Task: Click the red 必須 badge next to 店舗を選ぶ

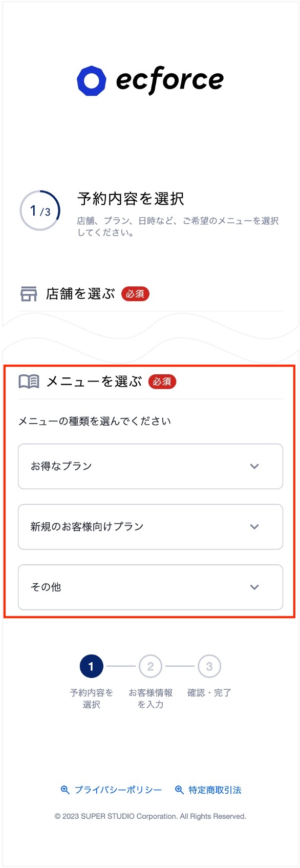Action: tap(135, 294)
